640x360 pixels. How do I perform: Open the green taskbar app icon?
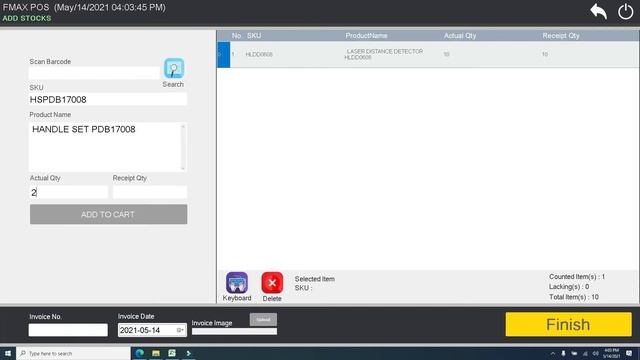[172, 353]
